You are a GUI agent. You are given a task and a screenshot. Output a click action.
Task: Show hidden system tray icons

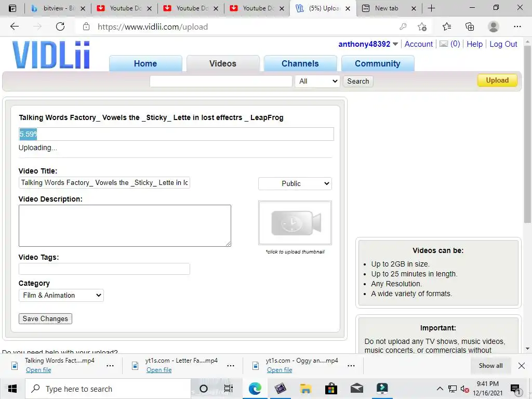(x=440, y=389)
